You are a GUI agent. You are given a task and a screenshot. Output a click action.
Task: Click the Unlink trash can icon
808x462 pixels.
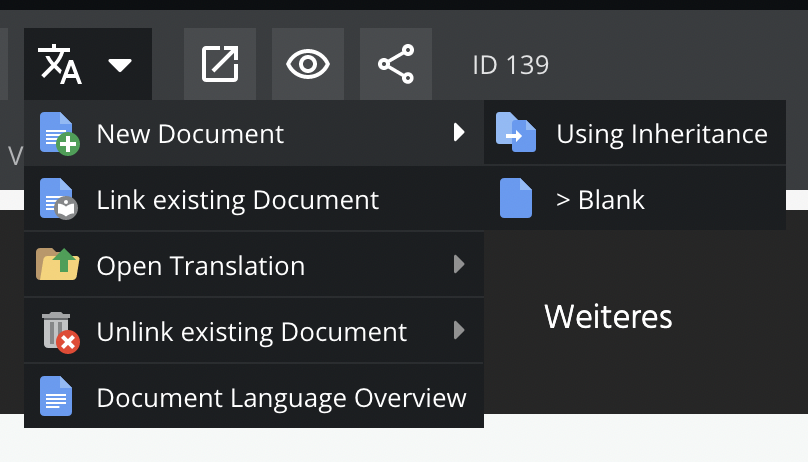[58, 331]
